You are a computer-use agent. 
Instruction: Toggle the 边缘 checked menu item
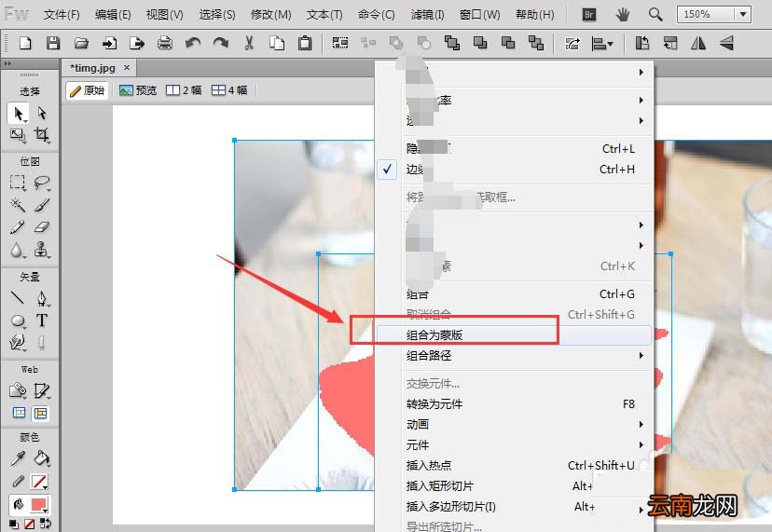coord(515,170)
